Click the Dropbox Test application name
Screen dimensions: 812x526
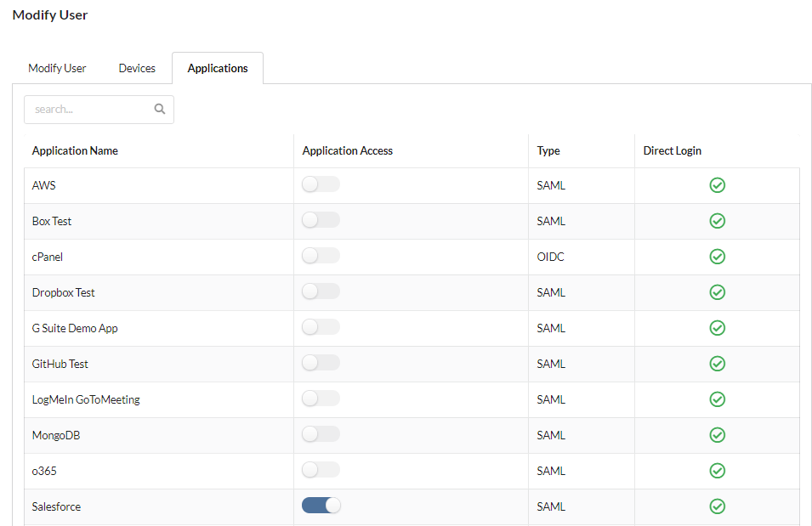pos(63,292)
